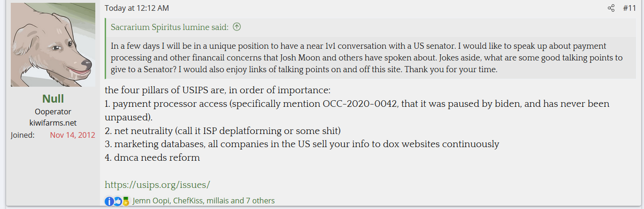Open Jemn Oopi's profile from reactions
The image size is (644, 209).
coord(152,201)
